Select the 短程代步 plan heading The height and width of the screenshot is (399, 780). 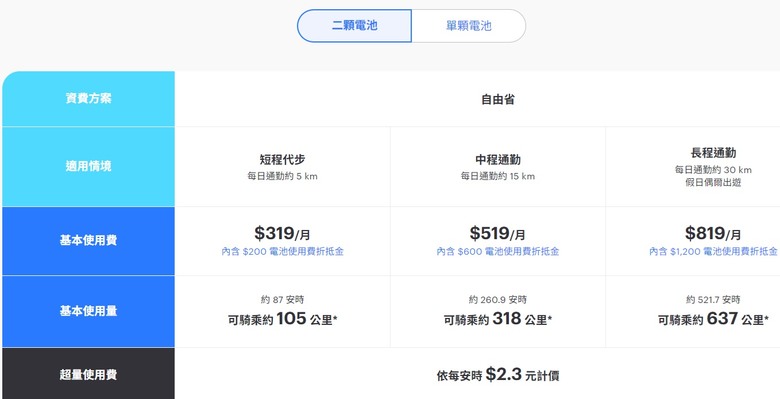(x=283, y=160)
